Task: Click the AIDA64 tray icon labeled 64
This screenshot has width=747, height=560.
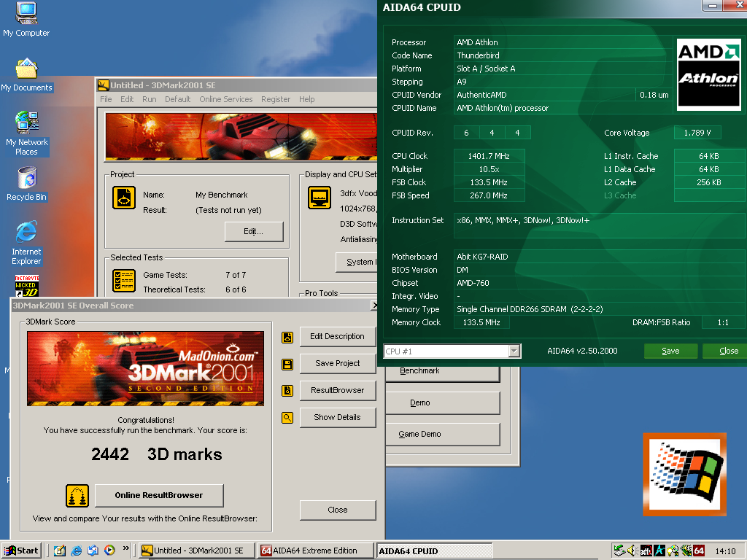Action: pos(699,551)
